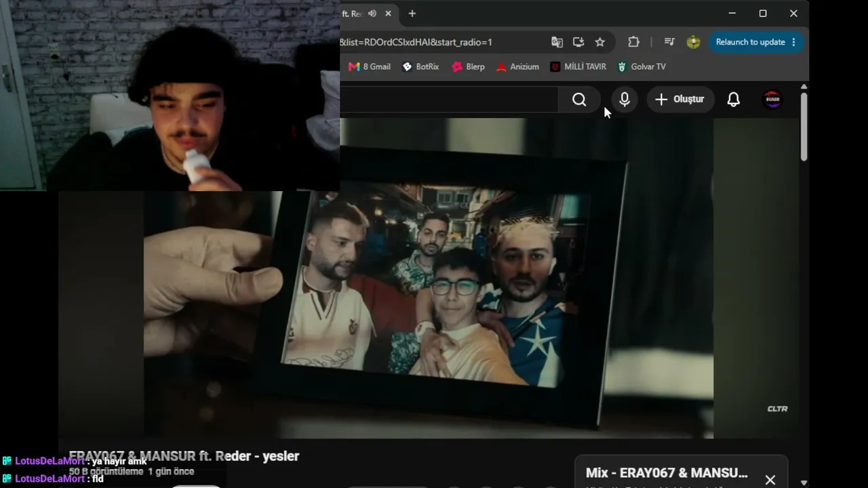
Task: Open Chrome media controls icon
Action: tap(669, 42)
